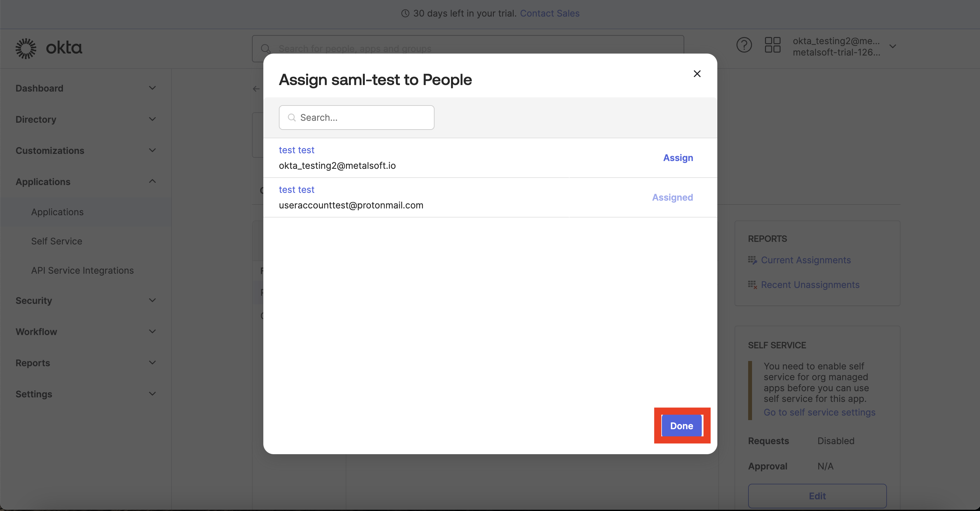Focus the dialog Search people field

[x=356, y=118]
